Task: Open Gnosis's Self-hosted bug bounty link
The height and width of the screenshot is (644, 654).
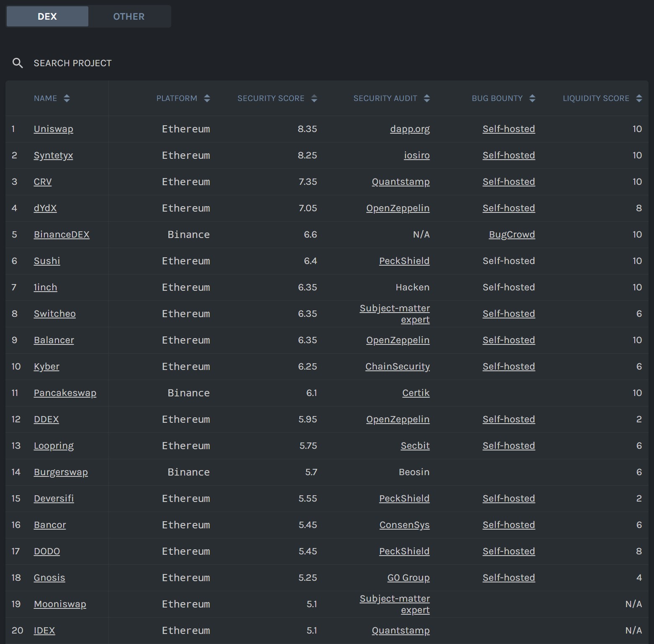Action: [509, 578]
